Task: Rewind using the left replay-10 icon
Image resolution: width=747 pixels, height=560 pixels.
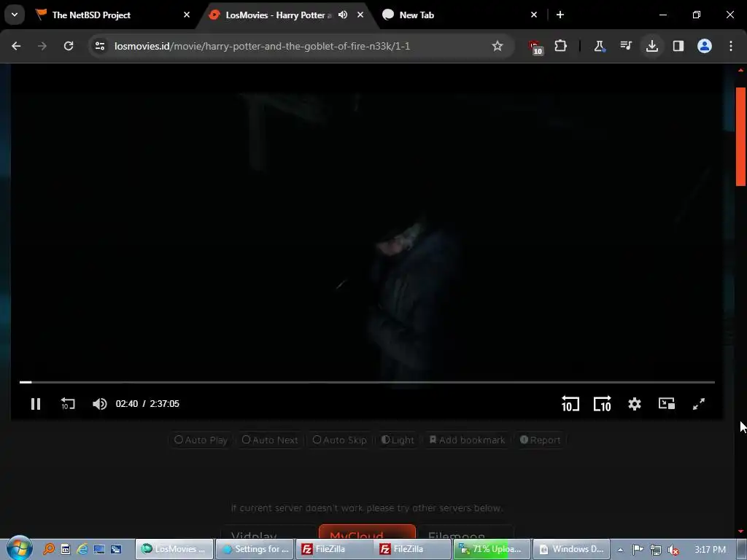Action: tap(68, 404)
